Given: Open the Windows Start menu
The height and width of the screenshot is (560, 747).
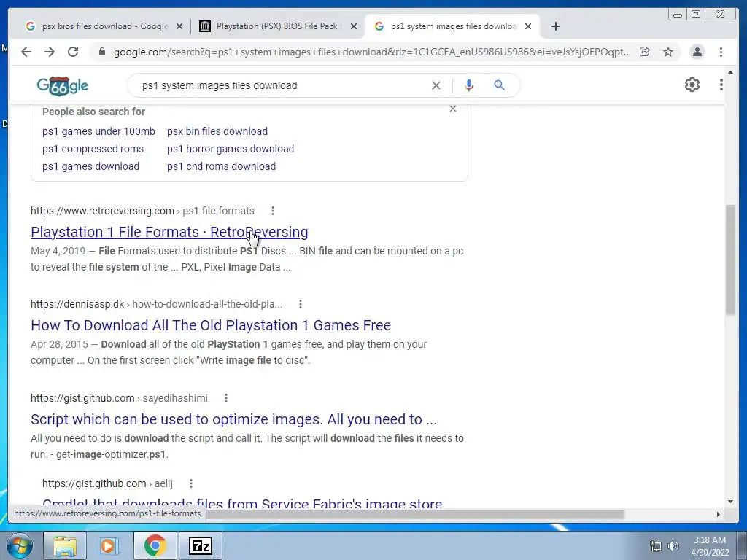Looking at the screenshot, I should tap(19, 545).
